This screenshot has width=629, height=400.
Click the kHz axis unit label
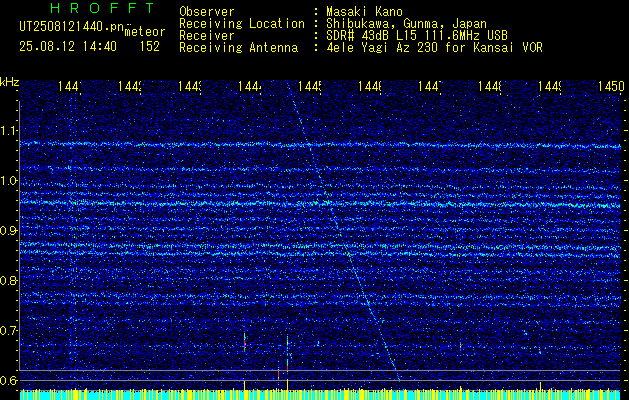point(10,82)
